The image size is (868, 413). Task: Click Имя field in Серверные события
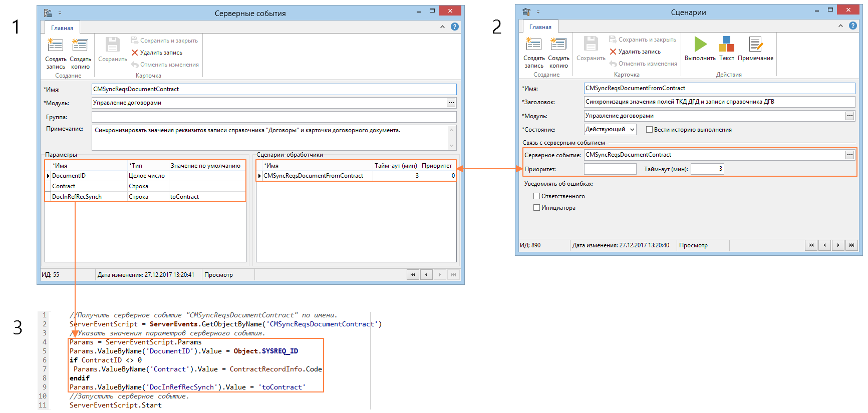click(274, 89)
